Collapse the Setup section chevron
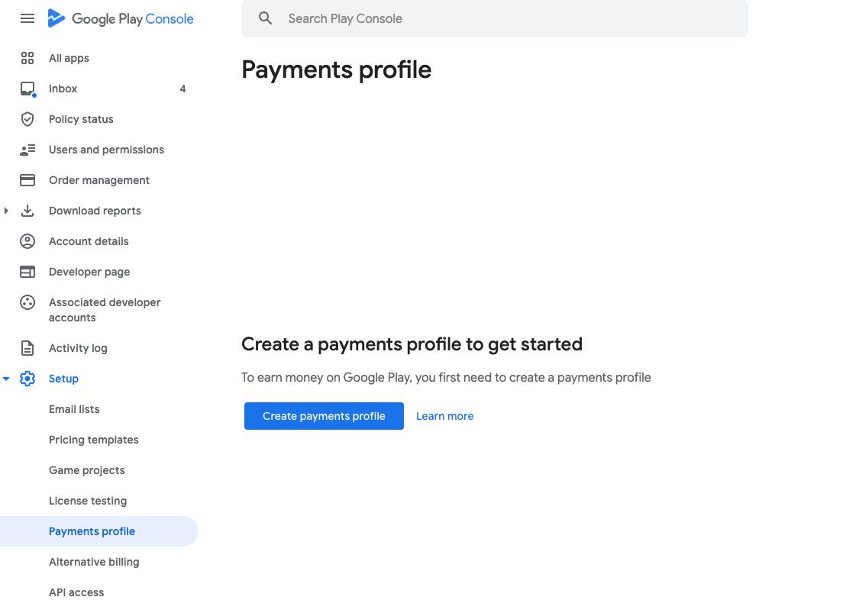Viewport: 843px width, 616px height. (7, 379)
